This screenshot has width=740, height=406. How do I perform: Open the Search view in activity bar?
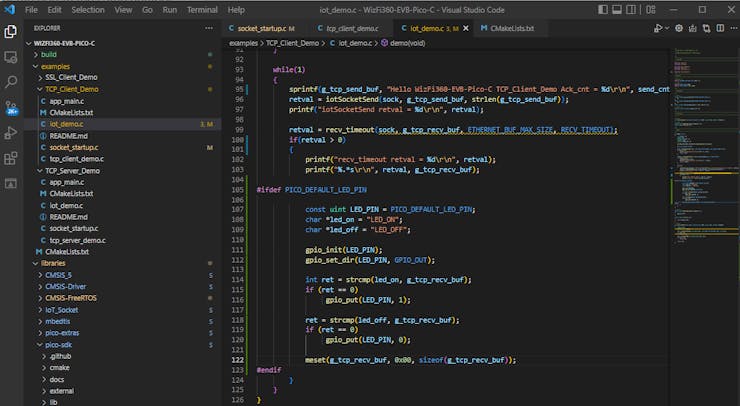(11, 82)
